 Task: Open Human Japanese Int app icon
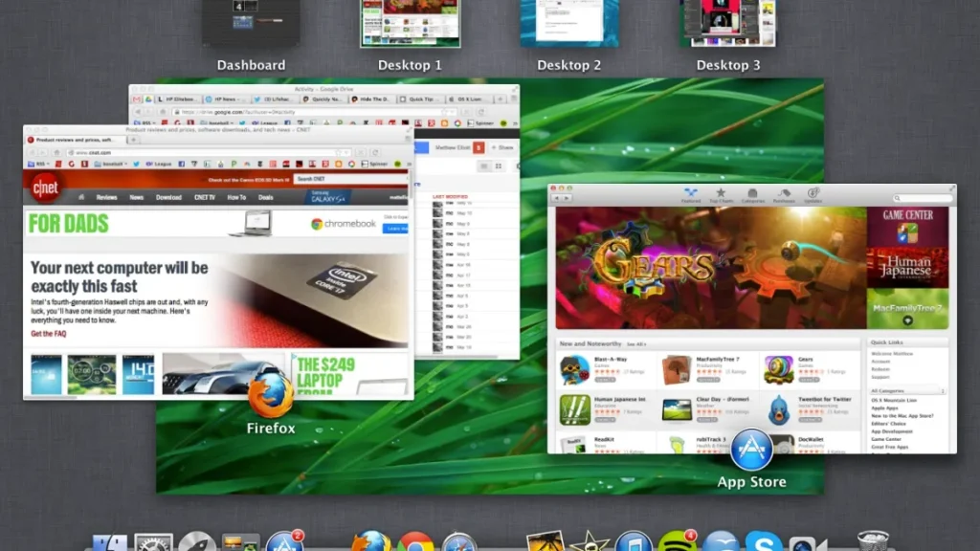[x=574, y=409]
